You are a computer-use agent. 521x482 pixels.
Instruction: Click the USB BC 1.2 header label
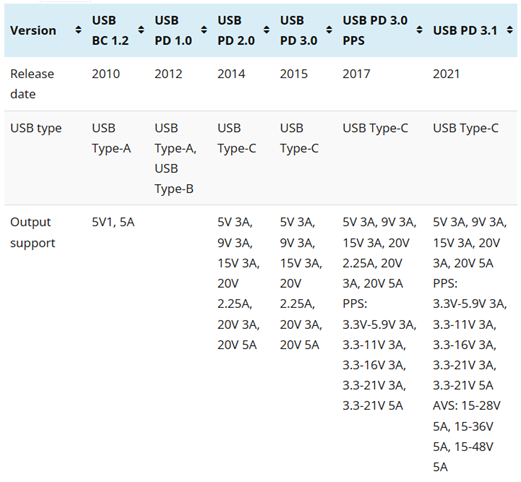tap(110, 30)
